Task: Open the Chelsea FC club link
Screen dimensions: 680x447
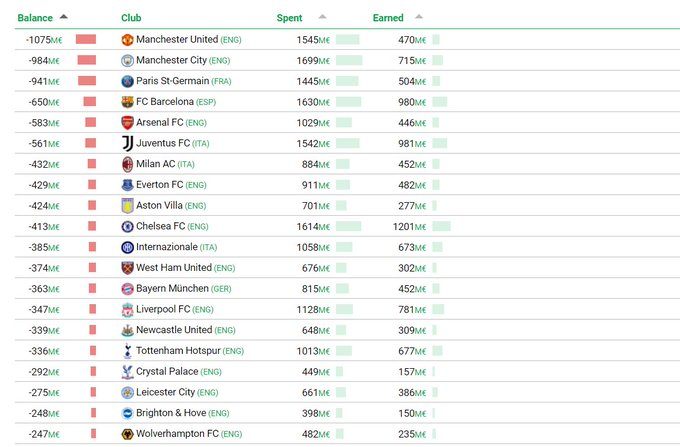Action: point(160,226)
